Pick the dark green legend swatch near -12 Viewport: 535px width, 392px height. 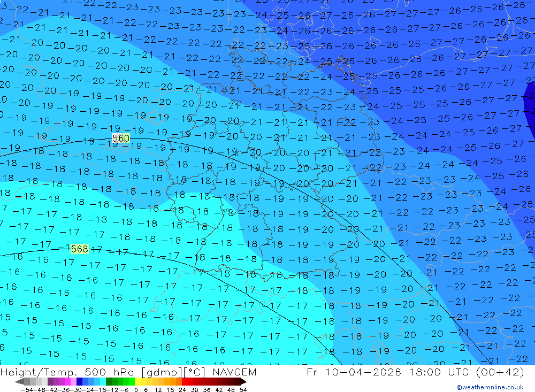(x=109, y=381)
